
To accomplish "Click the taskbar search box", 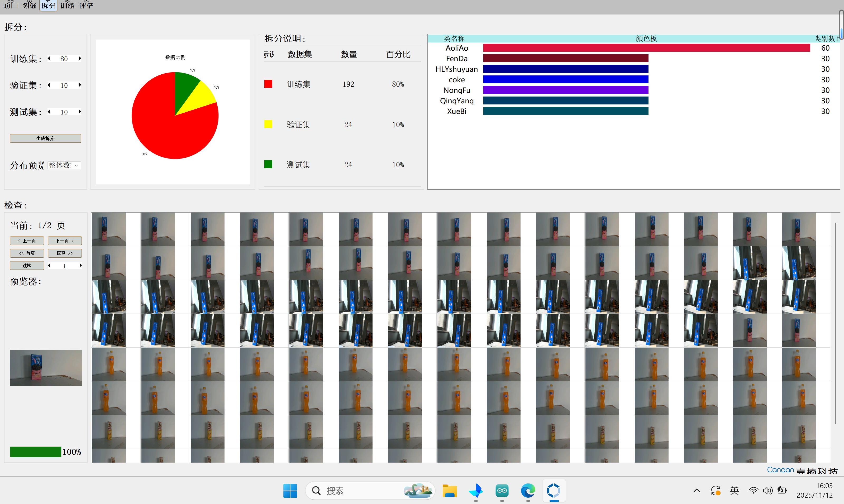I will [370, 490].
